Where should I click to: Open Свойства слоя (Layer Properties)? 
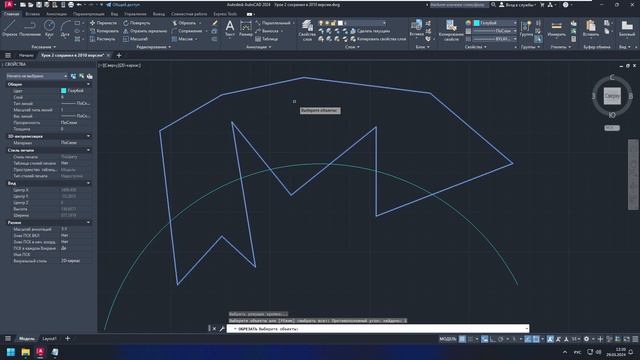coord(307,30)
